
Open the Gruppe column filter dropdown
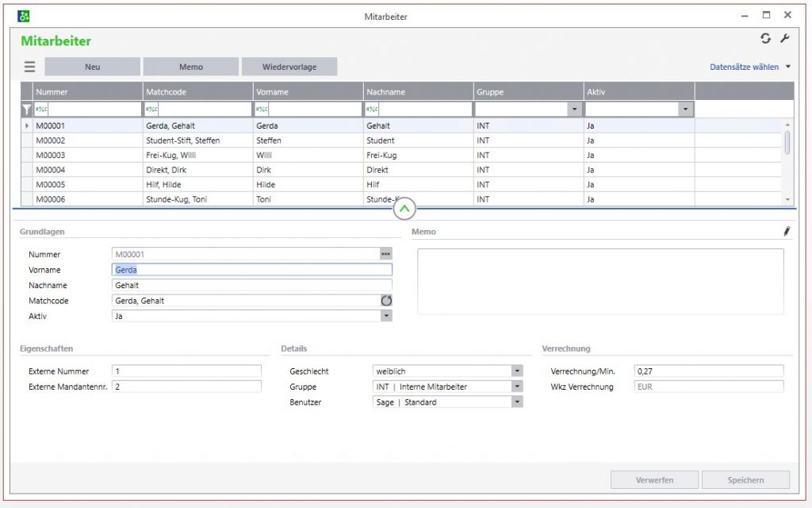(574, 110)
